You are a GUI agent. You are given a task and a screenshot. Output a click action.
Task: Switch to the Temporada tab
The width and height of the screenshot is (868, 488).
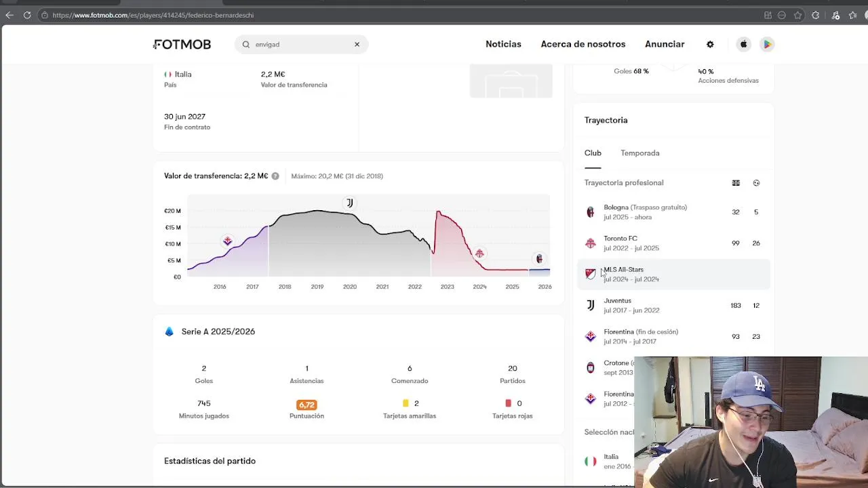(639, 153)
